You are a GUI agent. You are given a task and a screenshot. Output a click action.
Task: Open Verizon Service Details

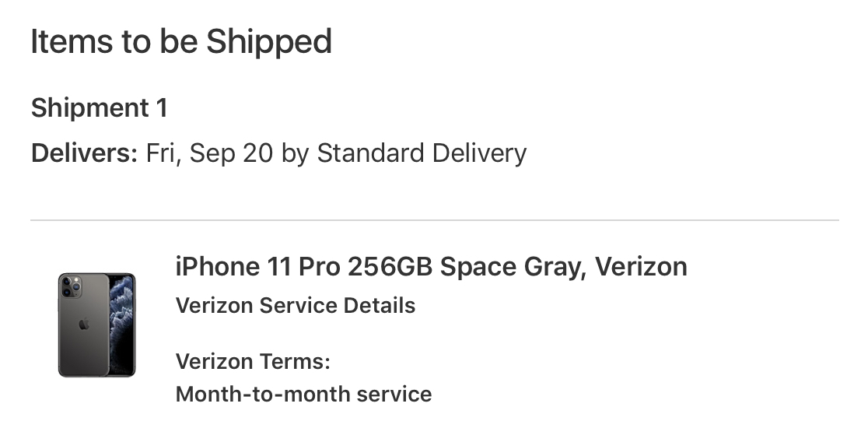296,305
